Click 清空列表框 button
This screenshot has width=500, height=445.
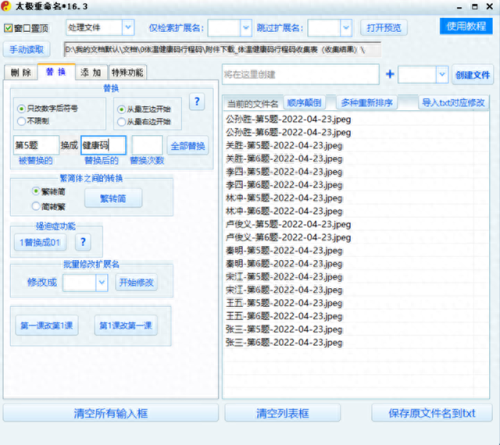click(x=282, y=413)
